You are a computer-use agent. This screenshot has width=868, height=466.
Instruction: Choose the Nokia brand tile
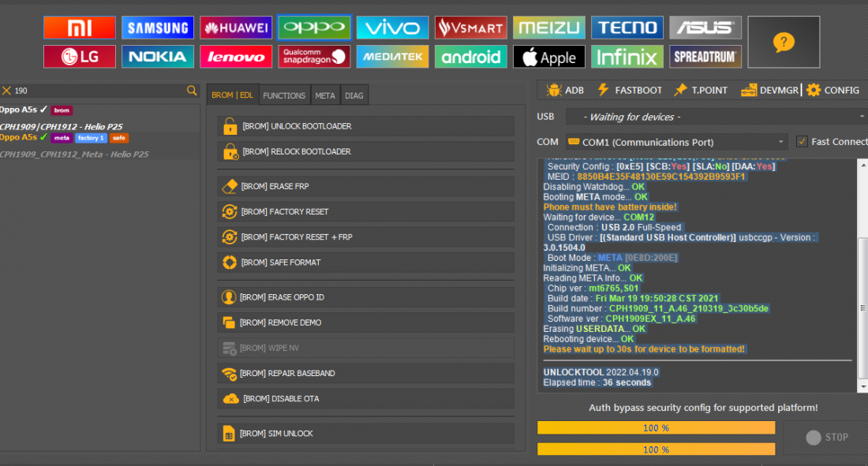pos(158,57)
